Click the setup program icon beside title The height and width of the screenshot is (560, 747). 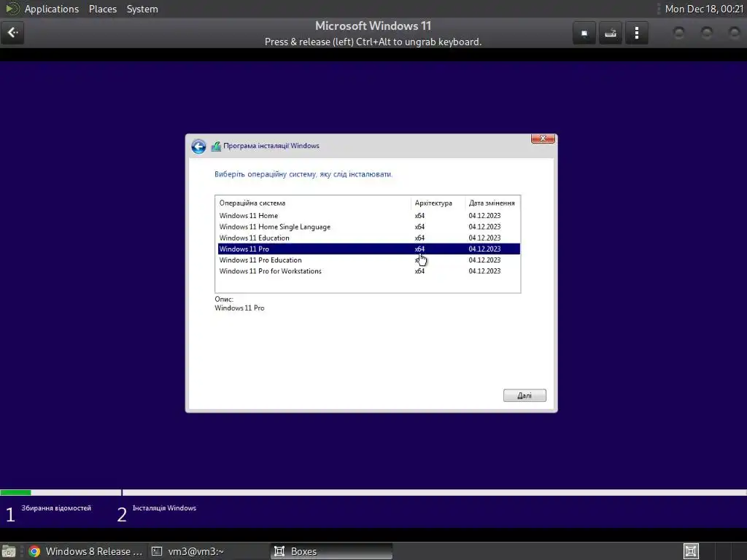point(216,146)
